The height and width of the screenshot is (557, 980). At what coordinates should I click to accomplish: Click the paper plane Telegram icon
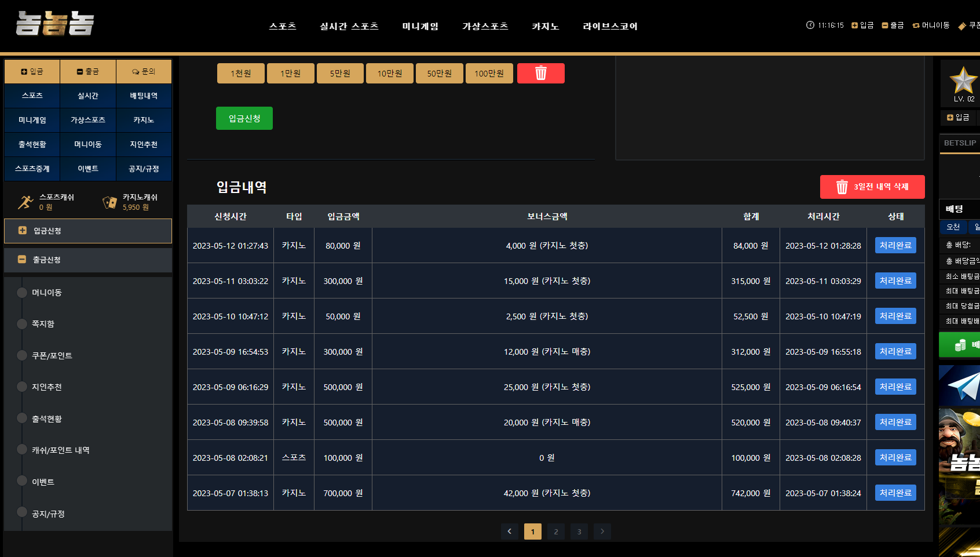(961, 385)
